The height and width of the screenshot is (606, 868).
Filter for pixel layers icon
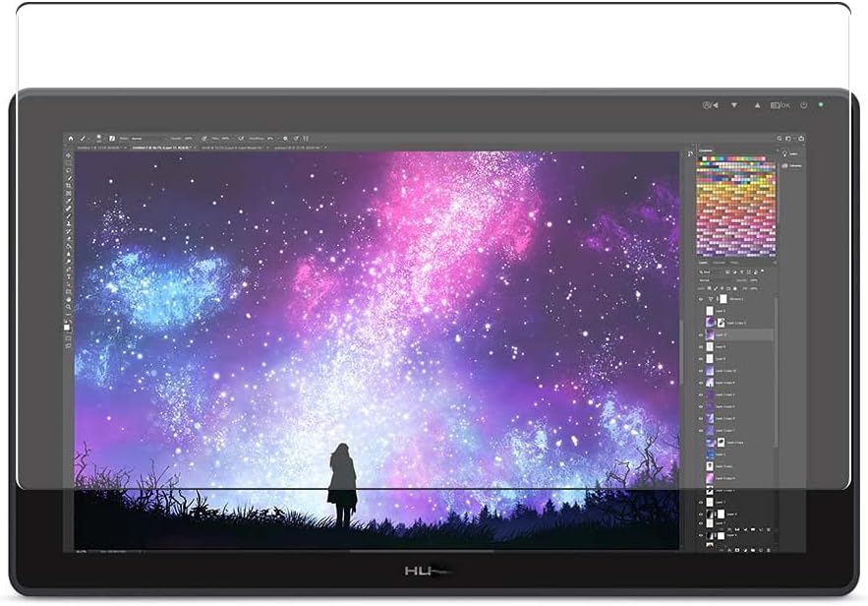727,272
